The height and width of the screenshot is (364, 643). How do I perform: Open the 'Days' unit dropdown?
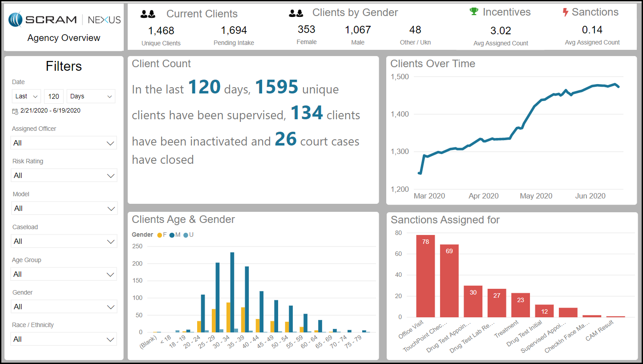coord(91,96)
